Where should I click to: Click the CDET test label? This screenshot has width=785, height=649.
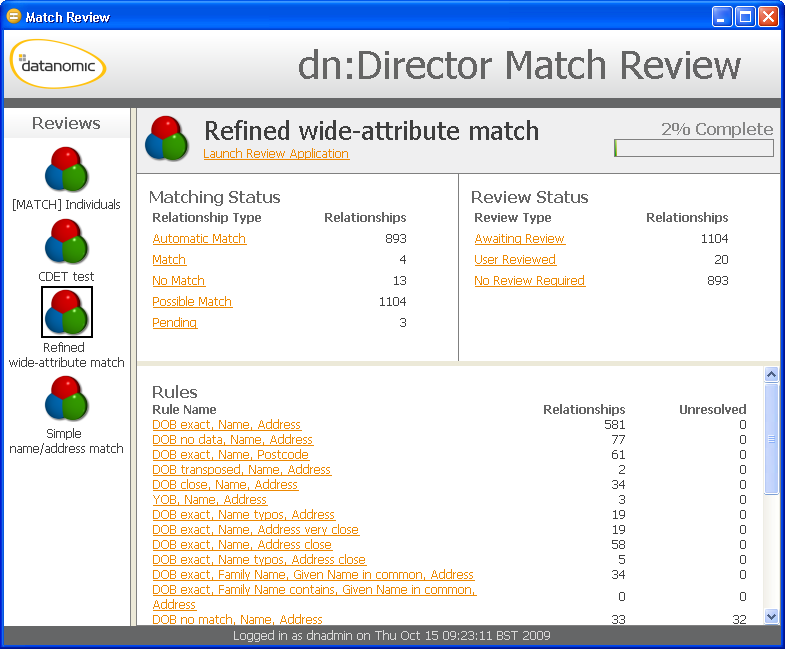pos(67,277)
